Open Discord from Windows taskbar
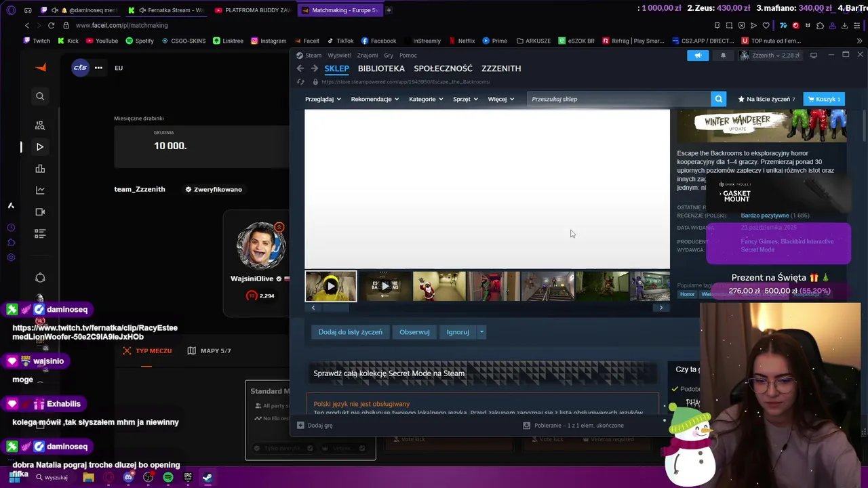The height and width of the screenshot is (488, 868). (x=128, y=477)
